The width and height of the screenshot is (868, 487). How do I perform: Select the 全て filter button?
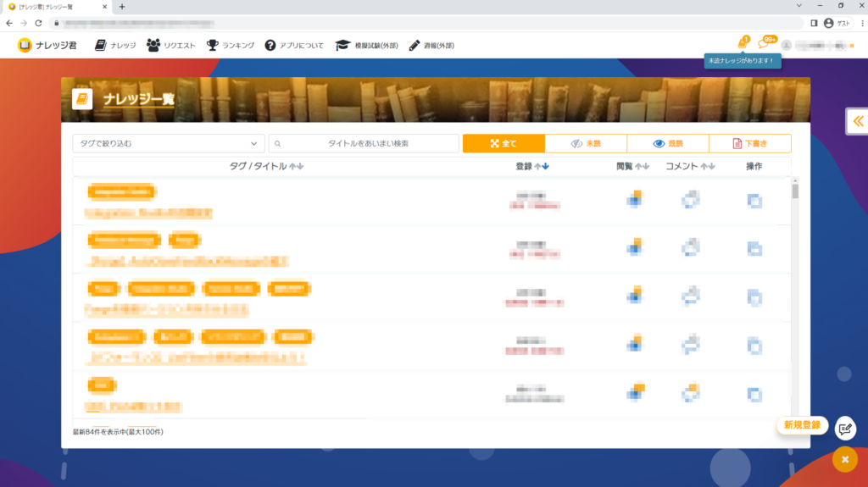point(503,144)
